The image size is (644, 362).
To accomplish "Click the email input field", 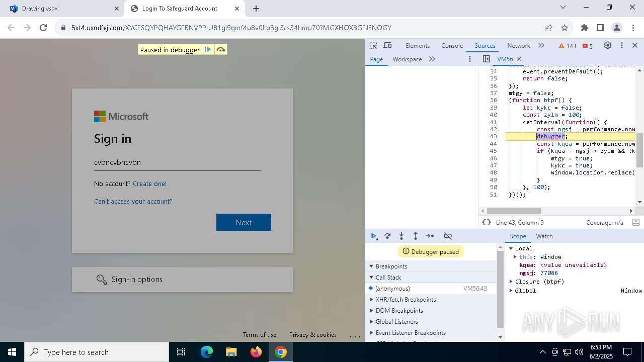I will coord(178,162).
